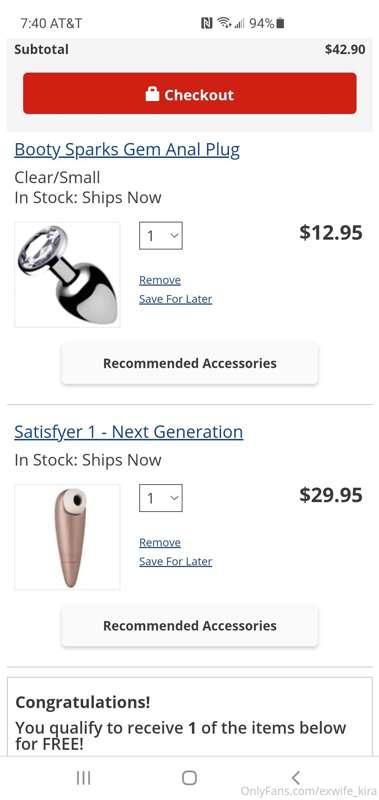Open the quantity dropdown for the Satisfyer item
This screenshot has width=379, height=800.
161,498
